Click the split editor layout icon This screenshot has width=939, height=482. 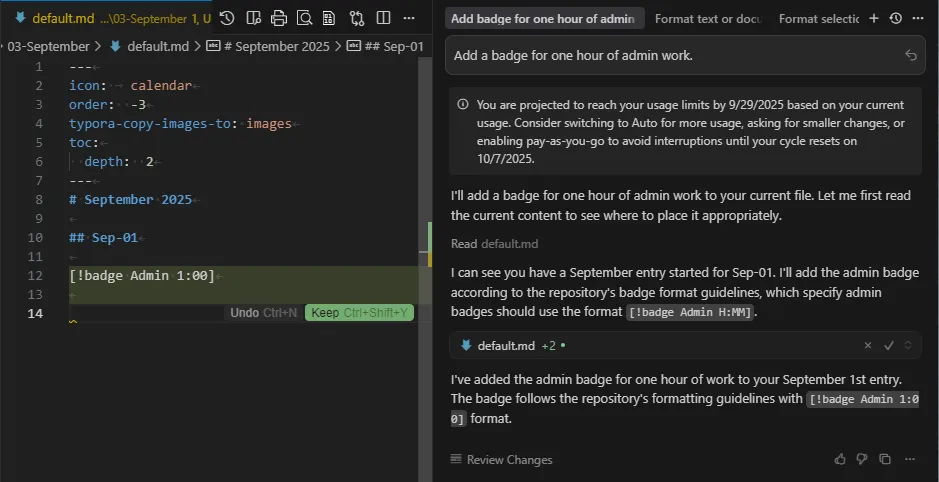pos(383,18)
